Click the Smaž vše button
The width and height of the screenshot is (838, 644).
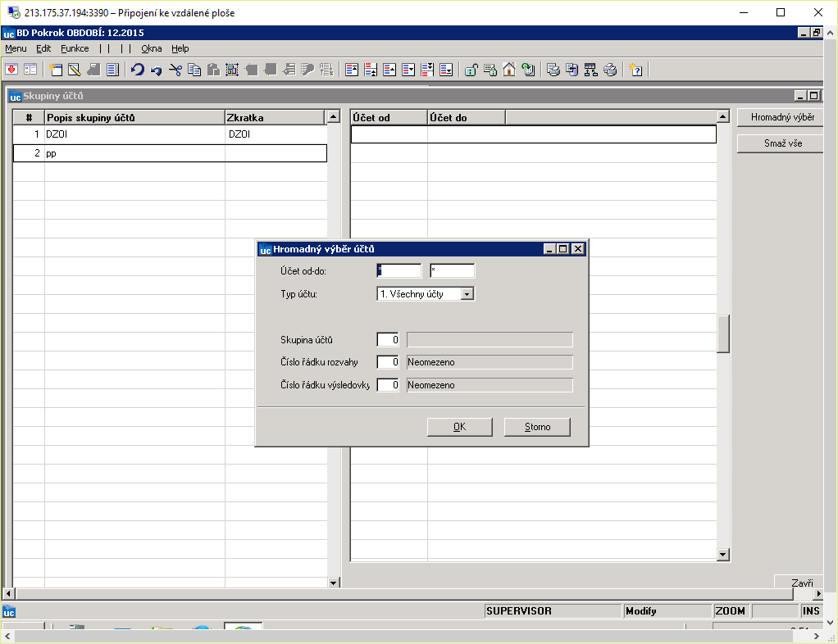click(782, 143)
